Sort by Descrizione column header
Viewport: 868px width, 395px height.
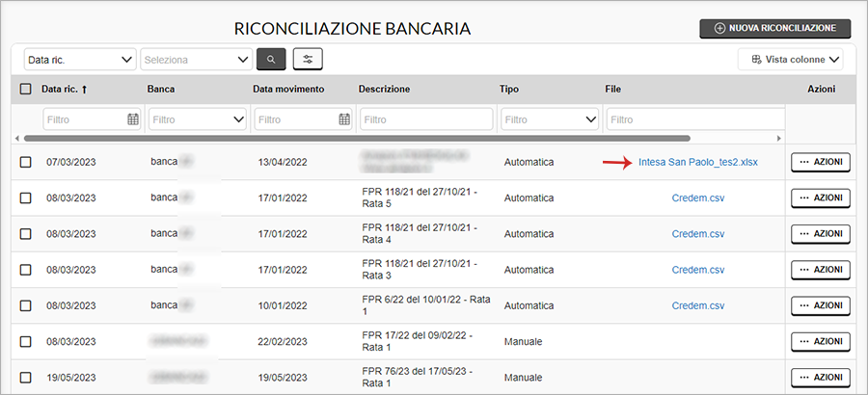point(384,90)
